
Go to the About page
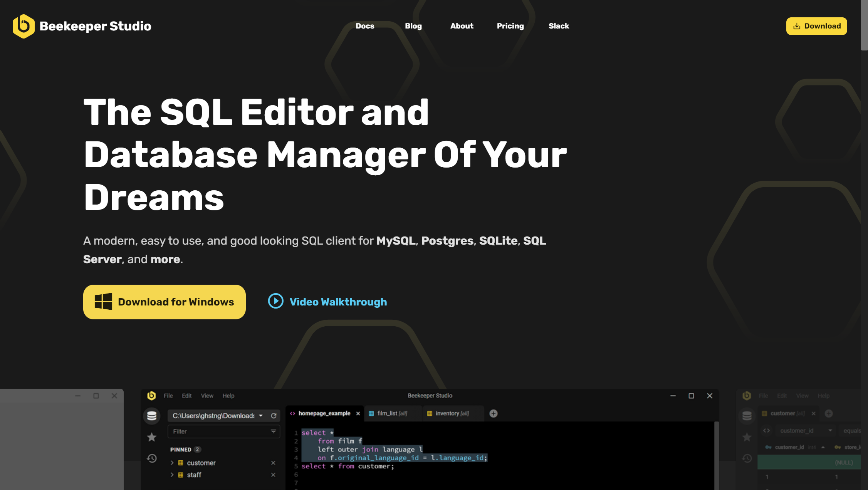click(462, 26)
